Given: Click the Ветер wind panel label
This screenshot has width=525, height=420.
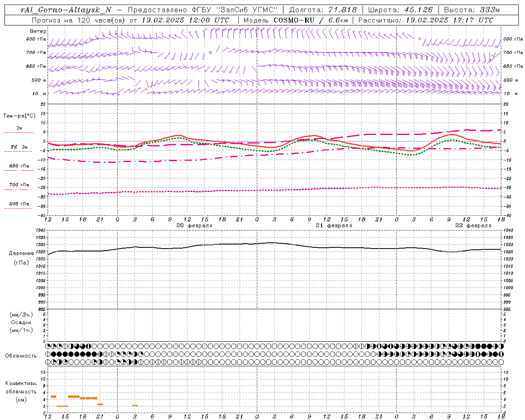Looking at the screenshot, I should (x=38, y=31).
